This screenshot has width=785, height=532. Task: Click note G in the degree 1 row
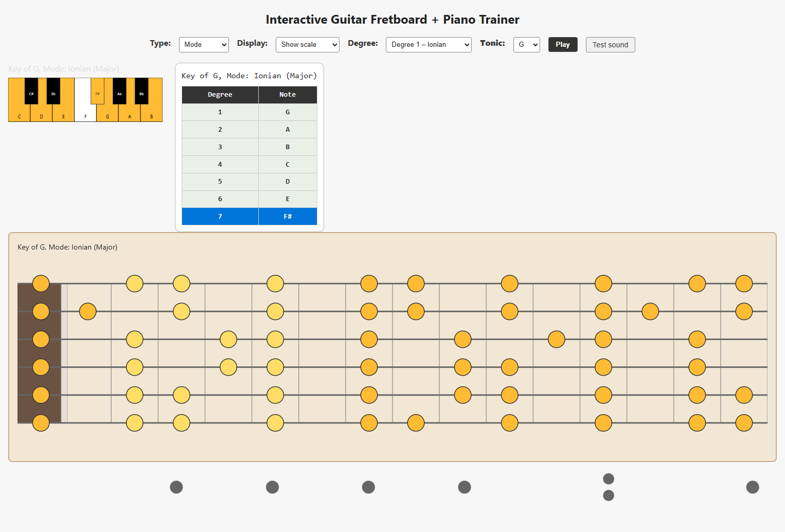click(288, 112)
